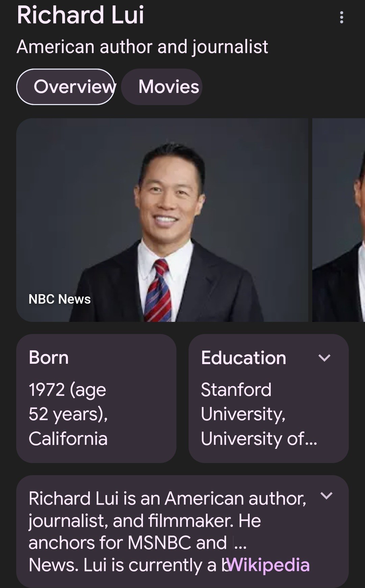
Task: Tap the "Richard Lui is an American author" line
Action: [167, 498]
